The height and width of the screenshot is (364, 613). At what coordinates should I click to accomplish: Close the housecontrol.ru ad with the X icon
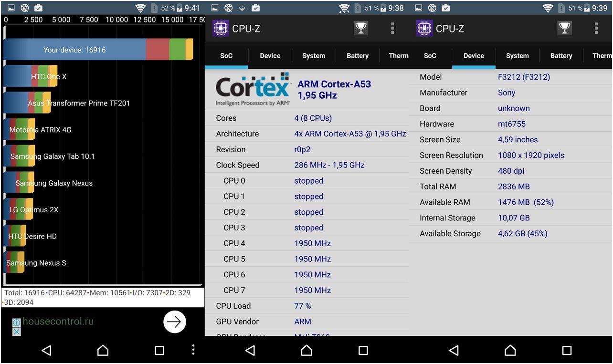click(16, 332)
